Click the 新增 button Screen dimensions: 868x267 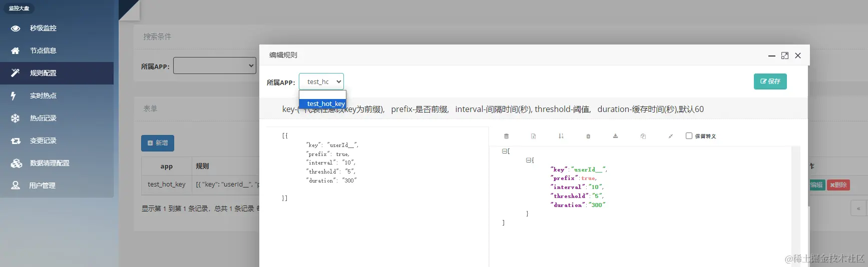click(x=158, y=143)
